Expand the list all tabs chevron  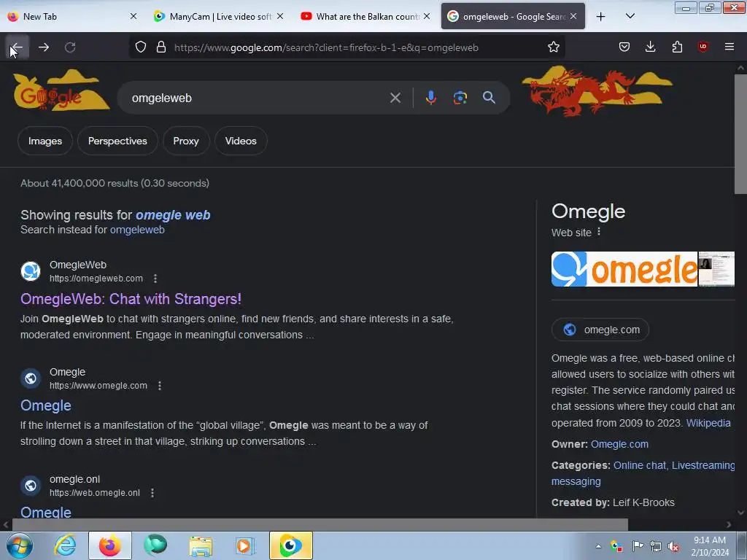(x=630, y=17)
